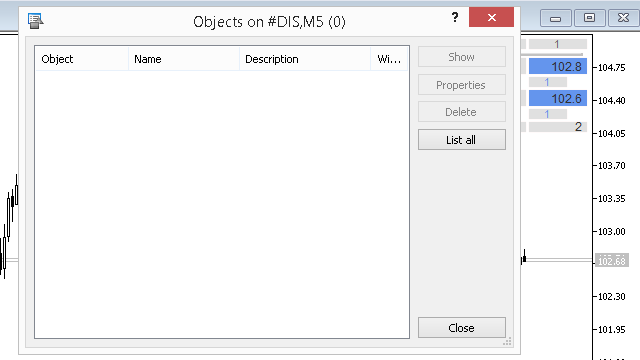Click the List all button
The width and height of the screenshot is (640, 360).
tap(462, 140)
